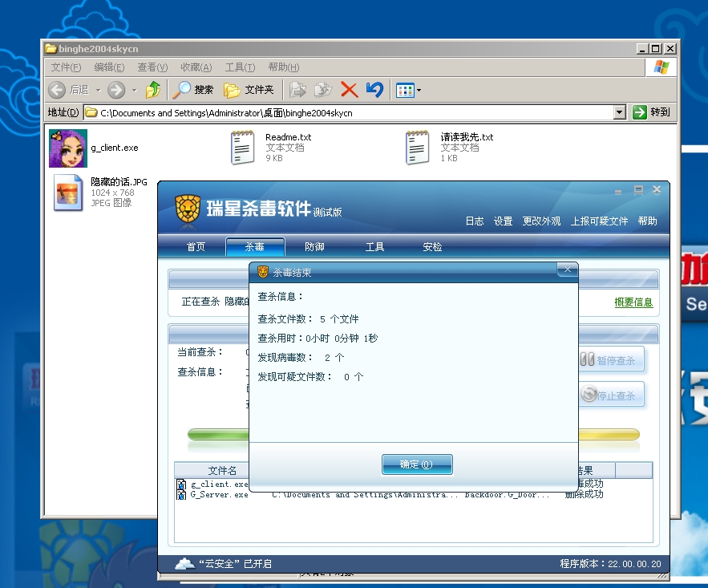The height and width of the screenshot is (588, 708).
Task: Click the 概要信息 summary link
Action: pos(633,302)
